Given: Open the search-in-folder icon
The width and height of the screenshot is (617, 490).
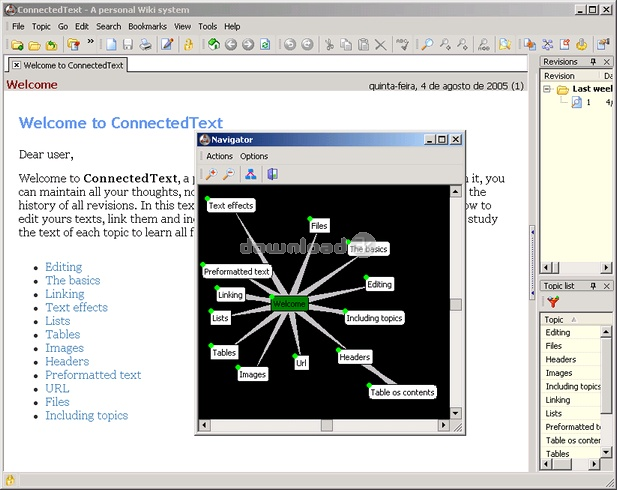Looking at the screenshot, I should [504, 44].
